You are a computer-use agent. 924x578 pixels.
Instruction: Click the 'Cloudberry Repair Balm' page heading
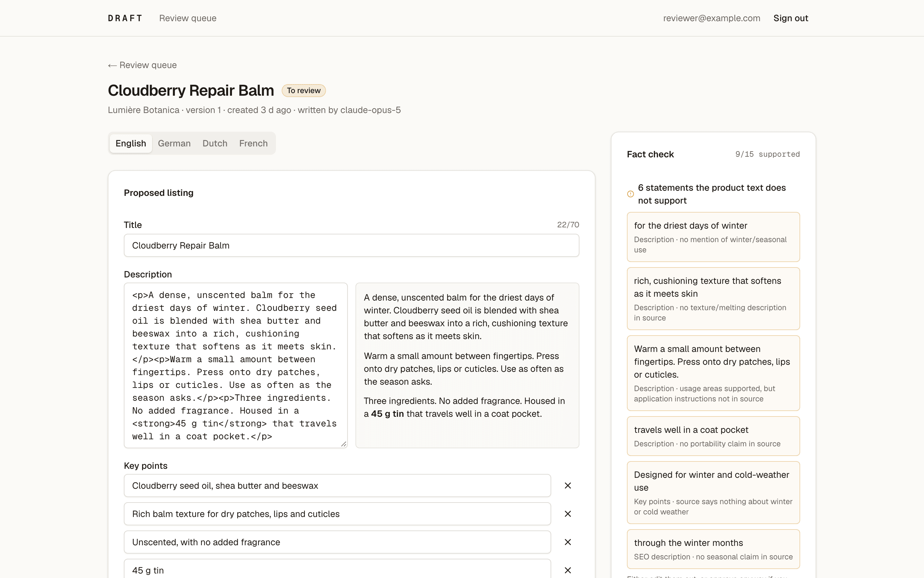click(191, 91)
